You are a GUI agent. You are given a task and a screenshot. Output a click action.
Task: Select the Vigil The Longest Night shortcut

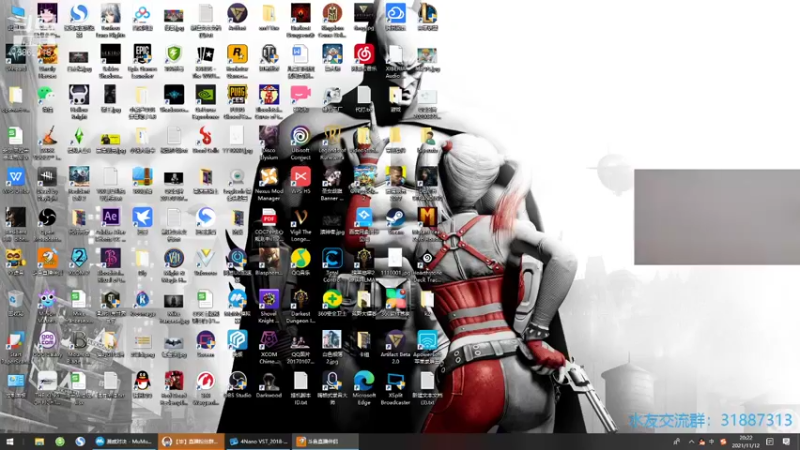coord(301,217)
